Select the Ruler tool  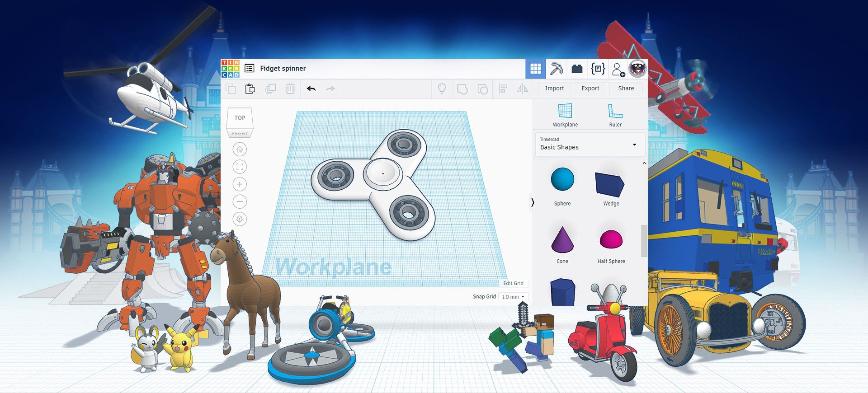click(615, 115)
